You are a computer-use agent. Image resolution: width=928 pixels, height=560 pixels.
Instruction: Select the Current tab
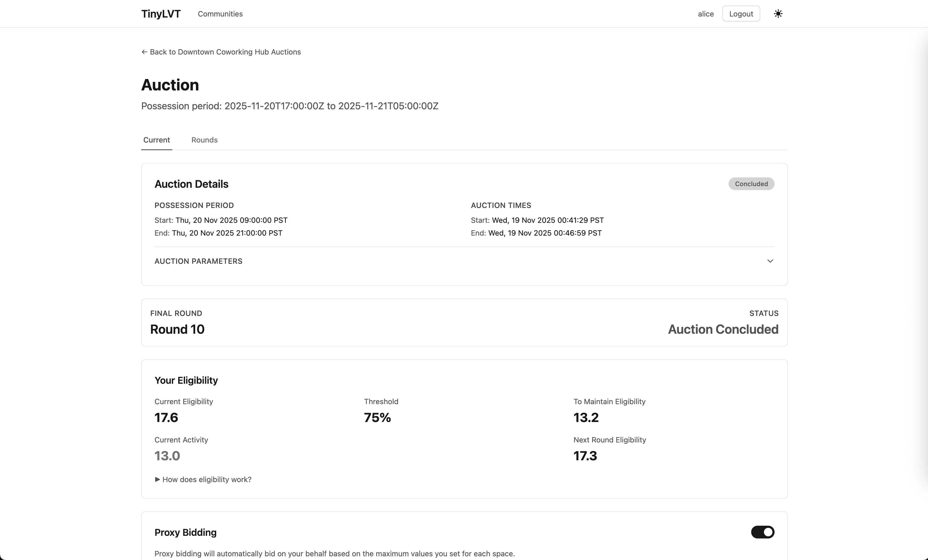click(x=156, y=140)
